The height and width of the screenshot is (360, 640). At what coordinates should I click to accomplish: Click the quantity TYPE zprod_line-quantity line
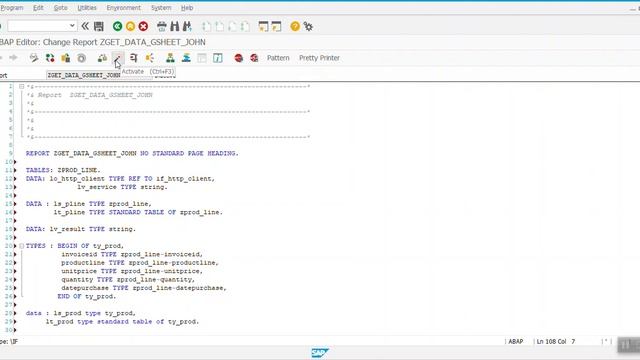(x=128, y=280)
